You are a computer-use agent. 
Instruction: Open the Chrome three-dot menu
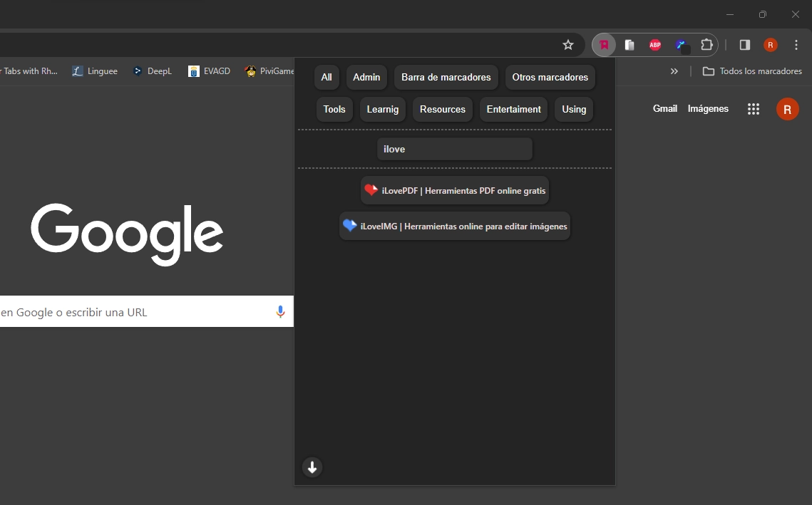796,45
